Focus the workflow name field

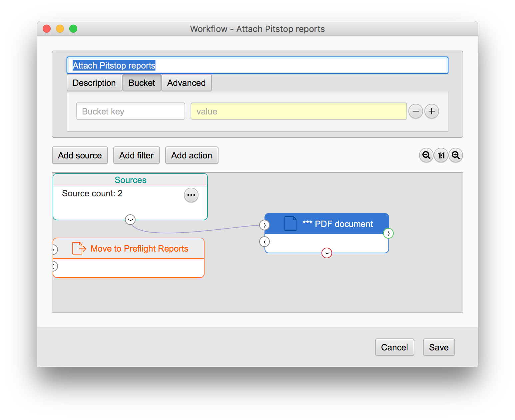click(x=257, y=65)
